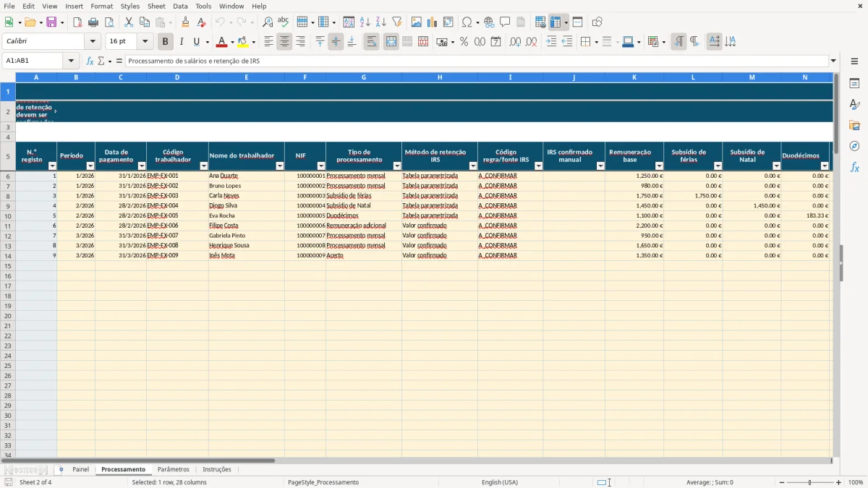Open the Format menu

tap(102, 6)
